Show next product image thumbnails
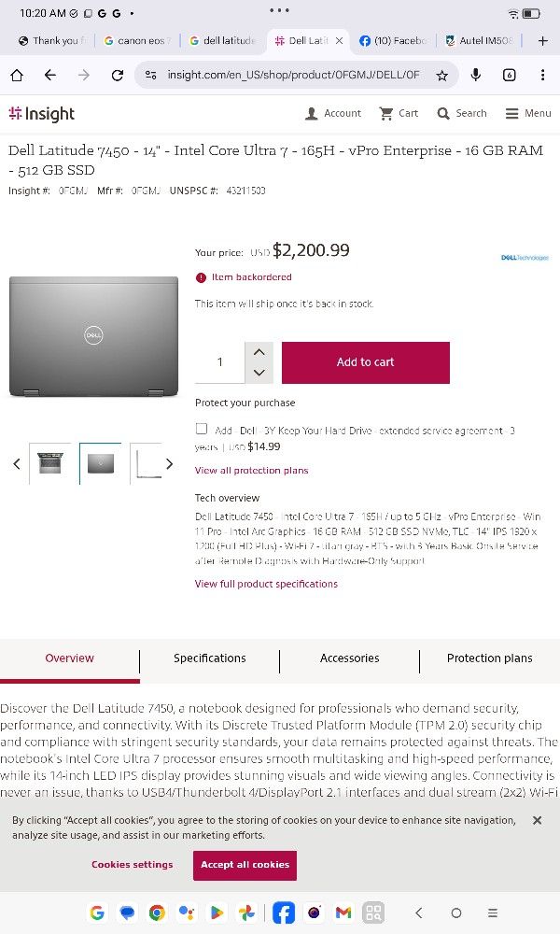Viewport: 560px width, 934px height. 169,464
